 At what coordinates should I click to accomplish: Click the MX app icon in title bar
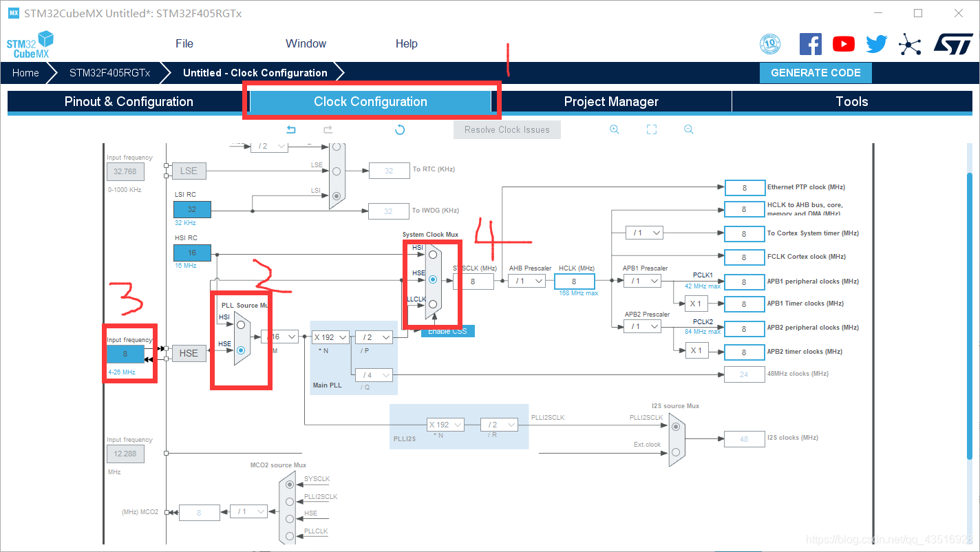14,13
